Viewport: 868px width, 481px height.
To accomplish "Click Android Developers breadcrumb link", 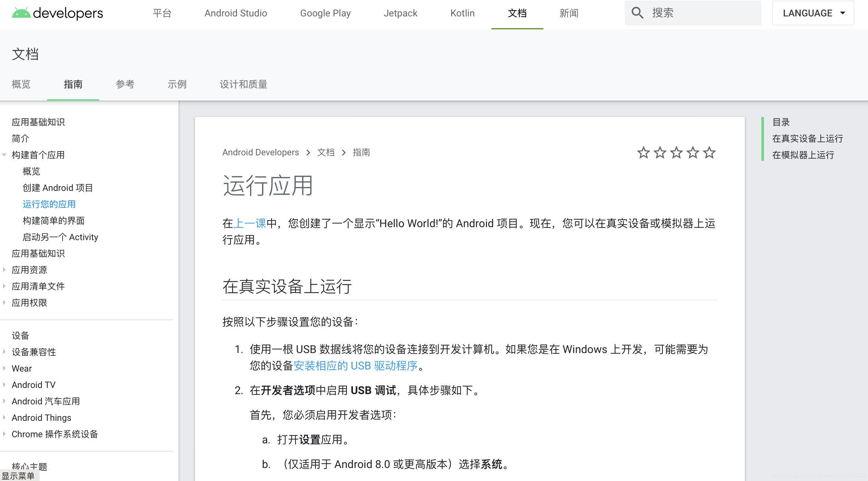I will [261, 152].
